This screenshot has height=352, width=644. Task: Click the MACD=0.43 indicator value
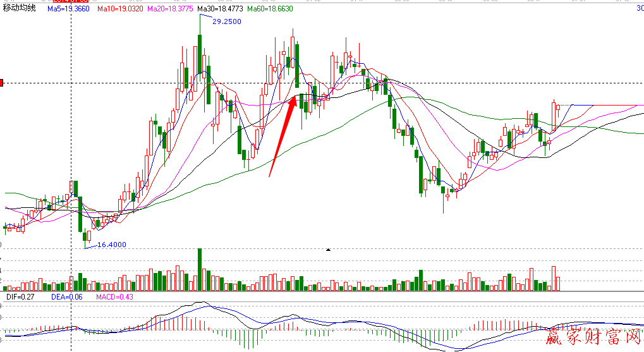tap(114, 297)
